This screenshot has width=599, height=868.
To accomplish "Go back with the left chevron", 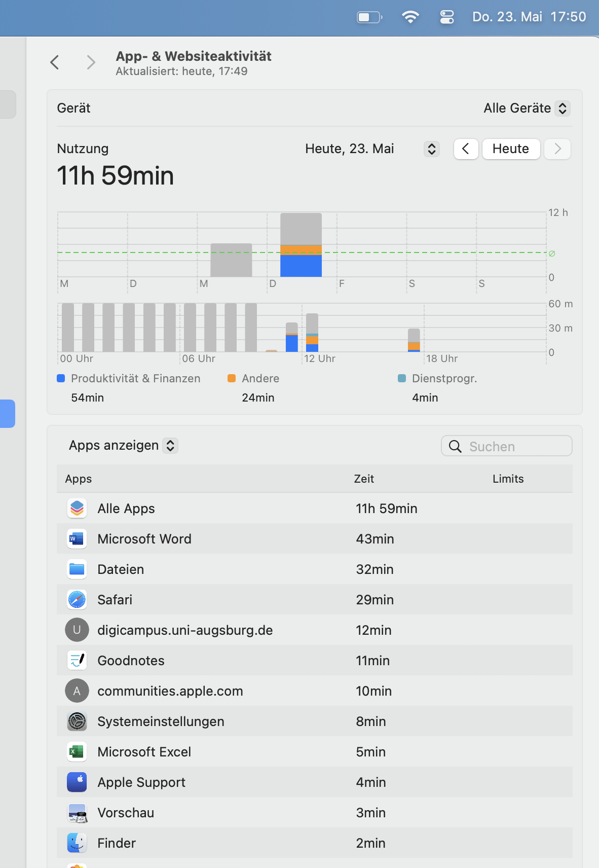I will coord(55,62).
